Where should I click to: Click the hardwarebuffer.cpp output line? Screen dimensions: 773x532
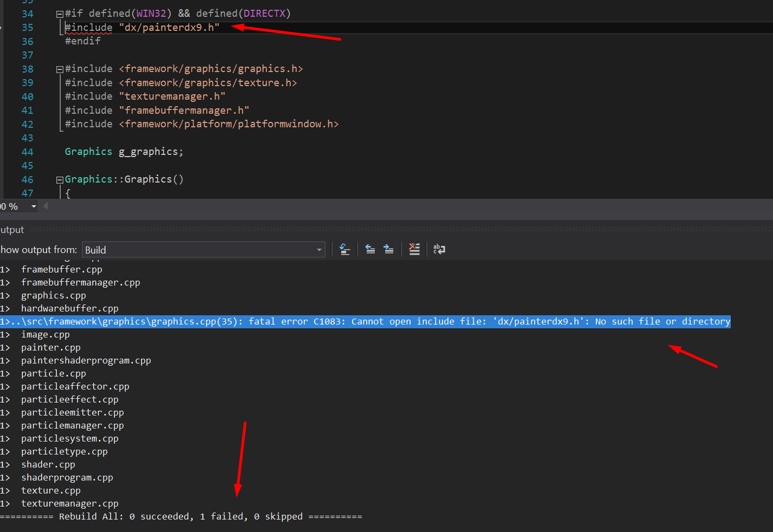[x=70, y=308]
